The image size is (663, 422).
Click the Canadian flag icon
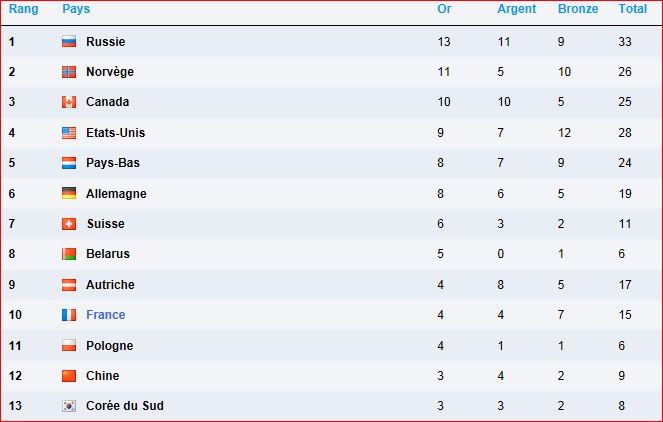coord(69,102)
